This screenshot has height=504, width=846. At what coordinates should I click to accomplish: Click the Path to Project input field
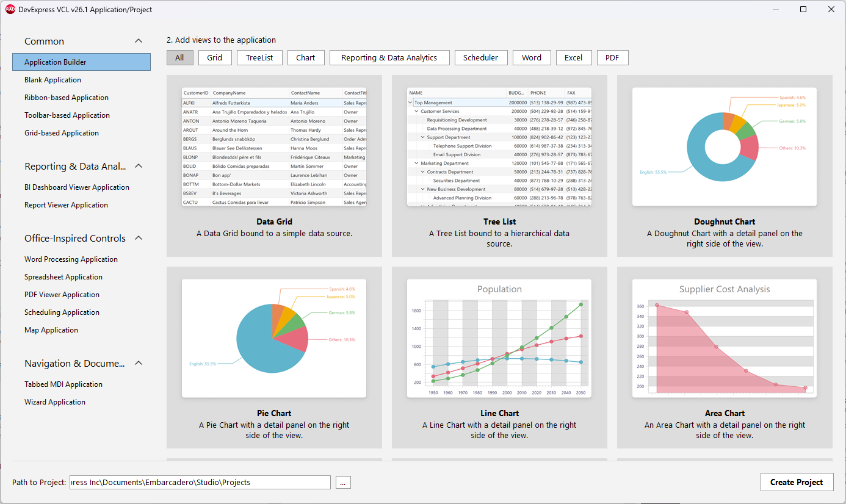(200, 482)
